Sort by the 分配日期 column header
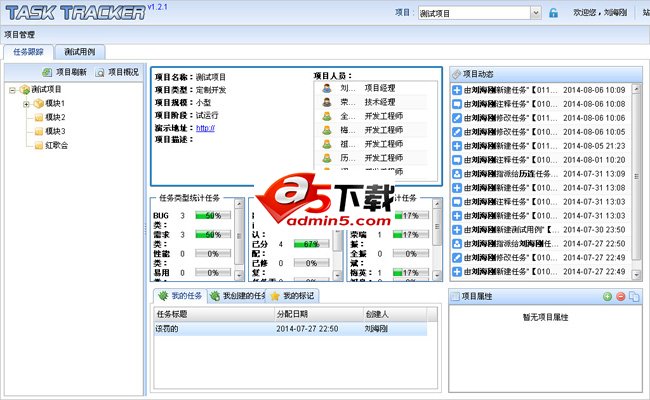Viewport: 650px width, 400px height. click(319, 314)
